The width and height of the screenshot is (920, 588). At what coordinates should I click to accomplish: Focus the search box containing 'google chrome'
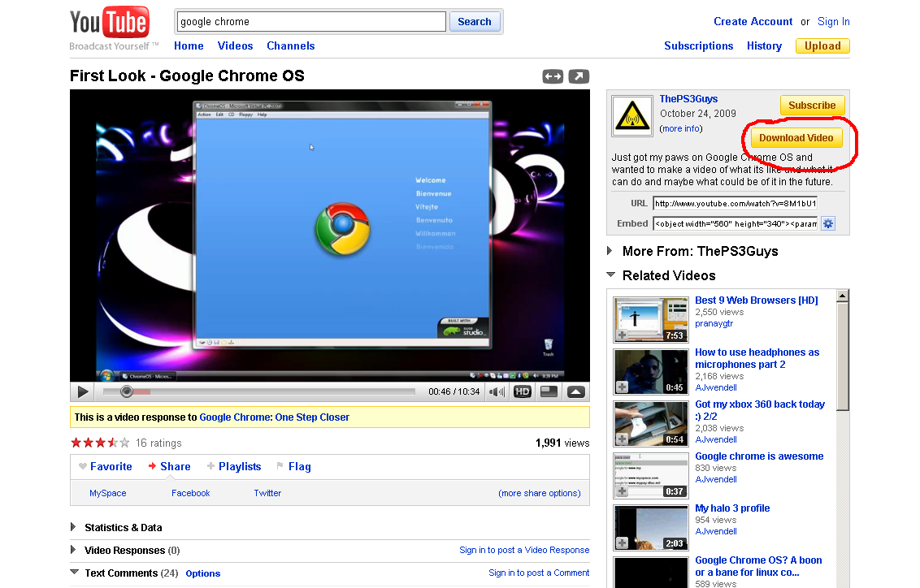click(x=311, y=22)
